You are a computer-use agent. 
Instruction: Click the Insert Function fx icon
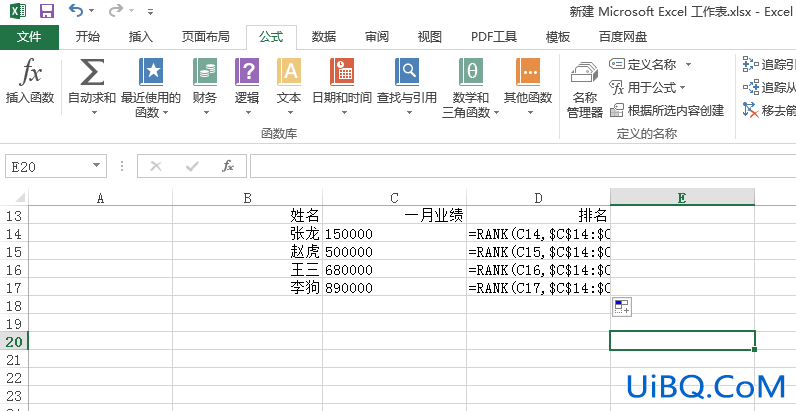click(30, 72)
